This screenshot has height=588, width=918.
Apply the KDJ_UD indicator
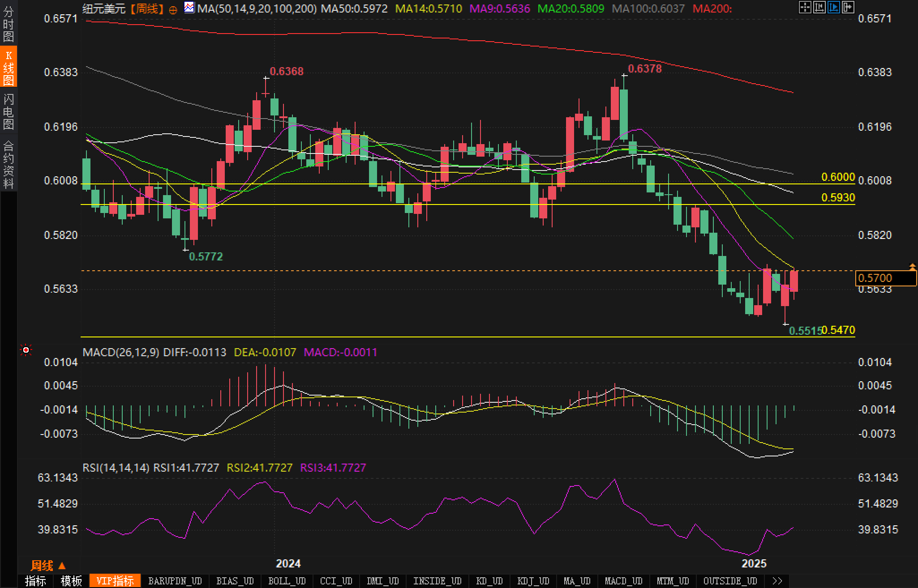point(533,581)
